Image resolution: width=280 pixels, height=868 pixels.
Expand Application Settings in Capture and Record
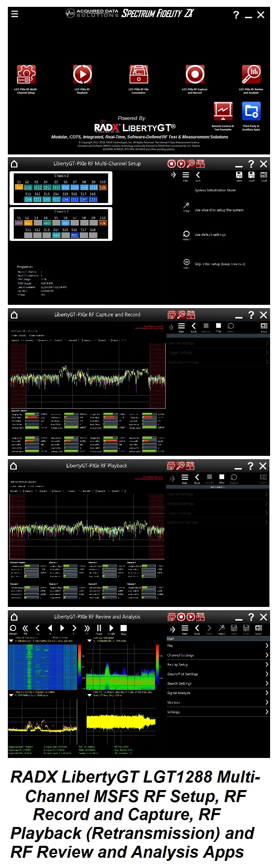218,362
